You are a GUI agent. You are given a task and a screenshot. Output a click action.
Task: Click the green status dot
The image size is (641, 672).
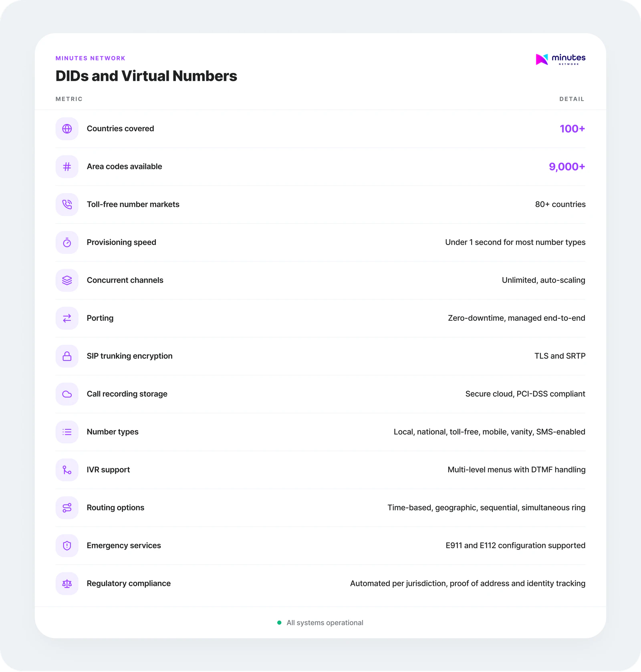click(x=279, y=623)
